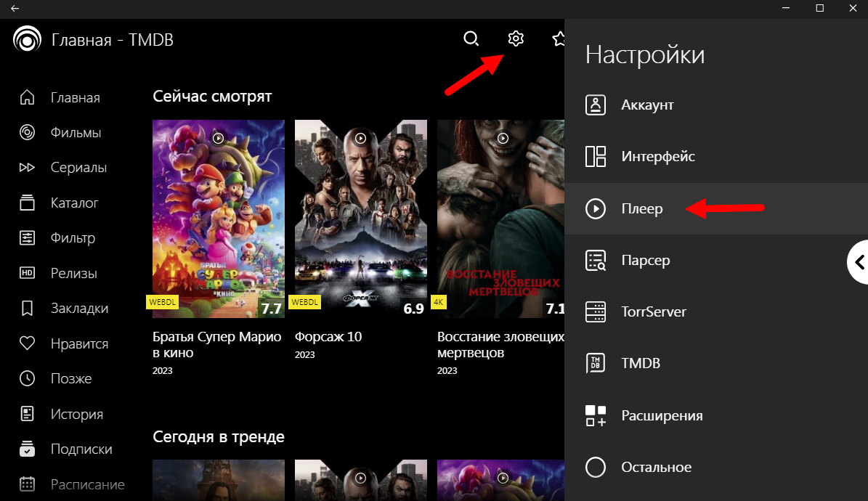This screenshot has width=868, height=501.
Task: Click the Lampa logo icon
Action: [27, 39]
